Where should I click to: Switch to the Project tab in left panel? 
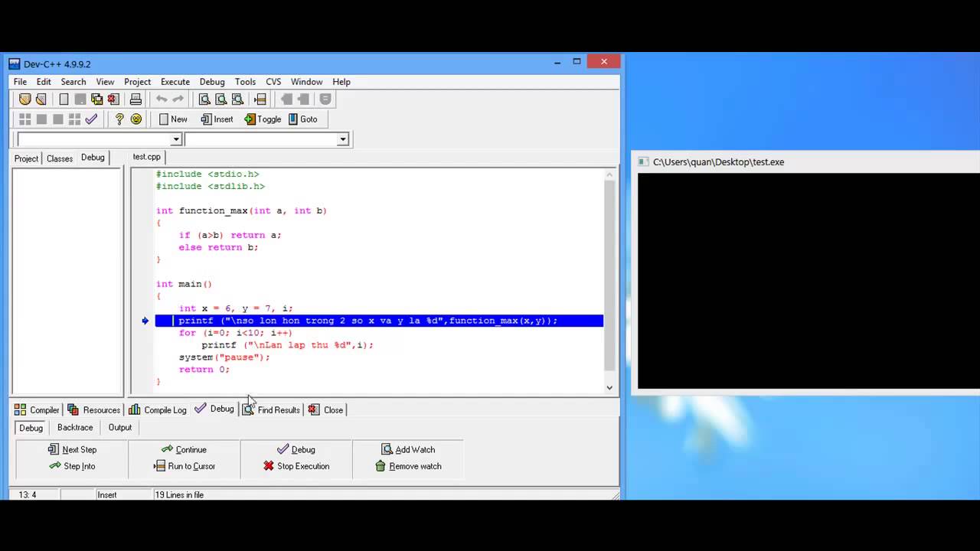(26, 158)
